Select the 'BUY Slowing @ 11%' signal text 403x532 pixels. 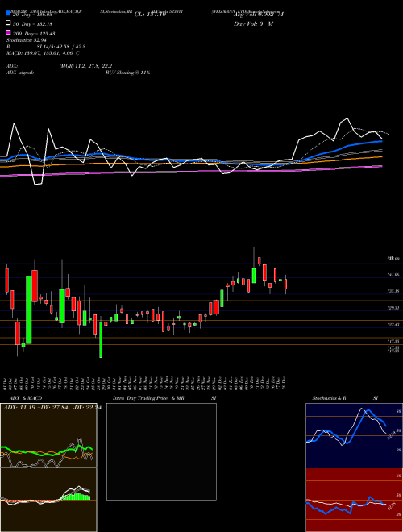tap(127, 73)
